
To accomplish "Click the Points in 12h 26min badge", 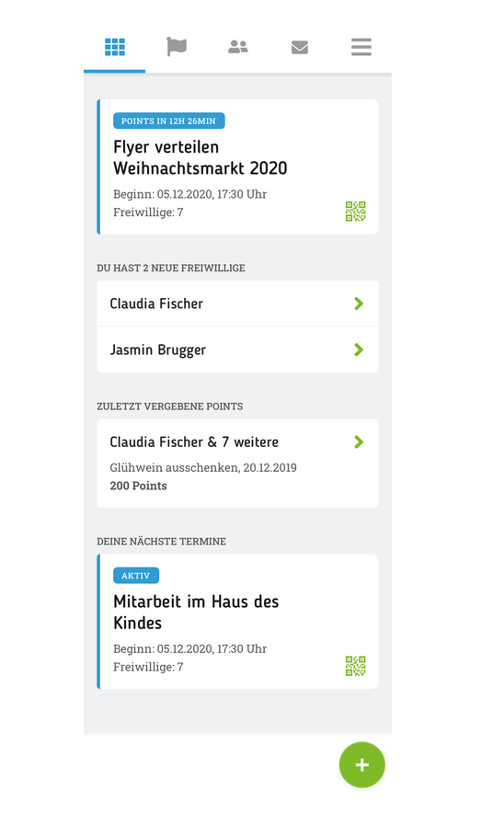I will coord(168,121).
